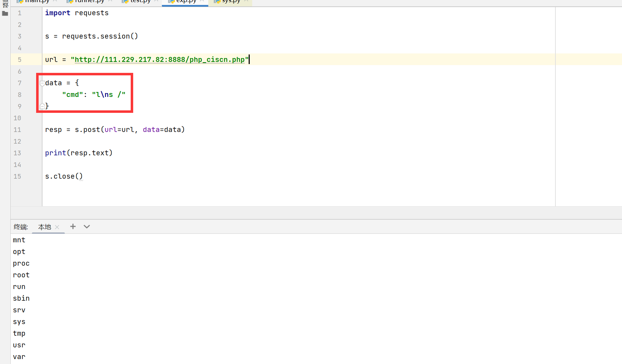
Task: Click 'opt' in the terminal output
Action: coord(19,252)
